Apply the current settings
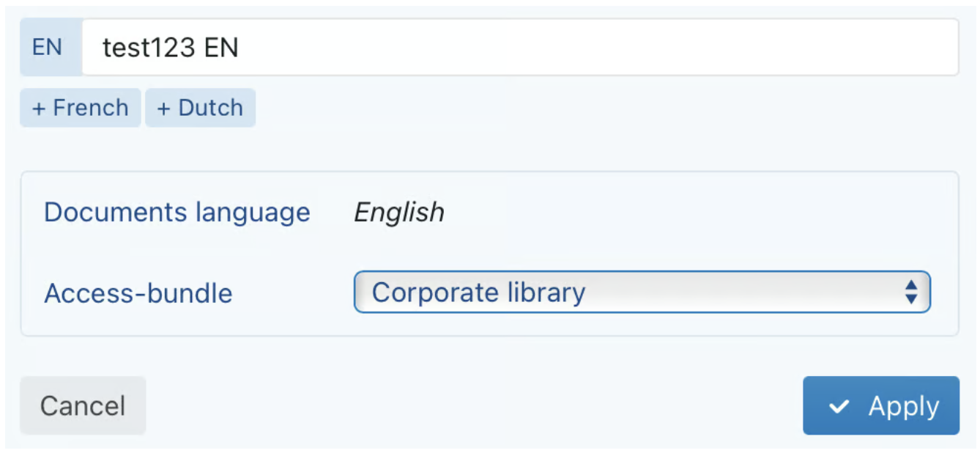980x453 pixels. (x=880, y=406)
